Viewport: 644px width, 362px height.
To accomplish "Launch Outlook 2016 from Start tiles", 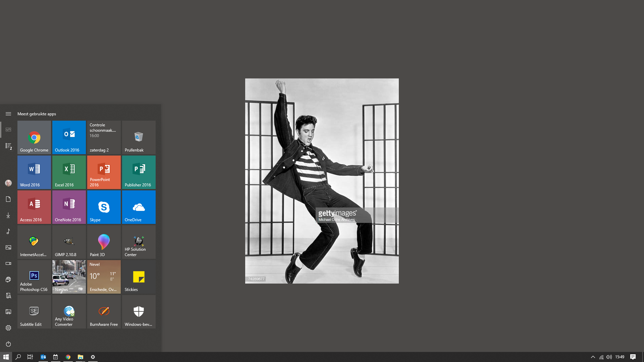I will (x=69, y=137).
